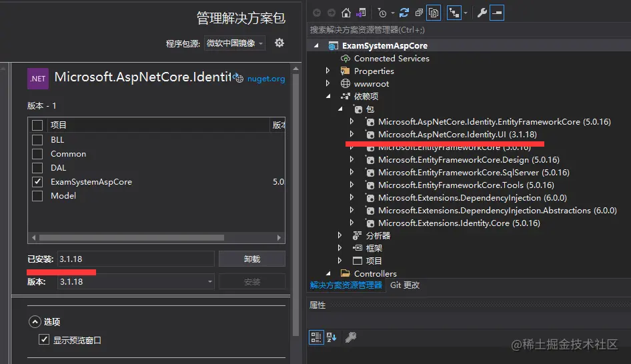
Task: Click the scroll-up arrow of details pane
Action: pos(295,69)
